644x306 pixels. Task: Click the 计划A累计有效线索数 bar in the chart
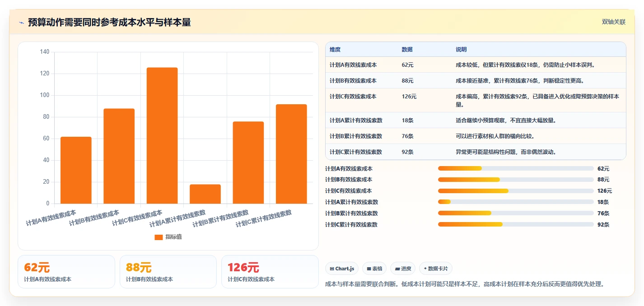tap(205, 194)
